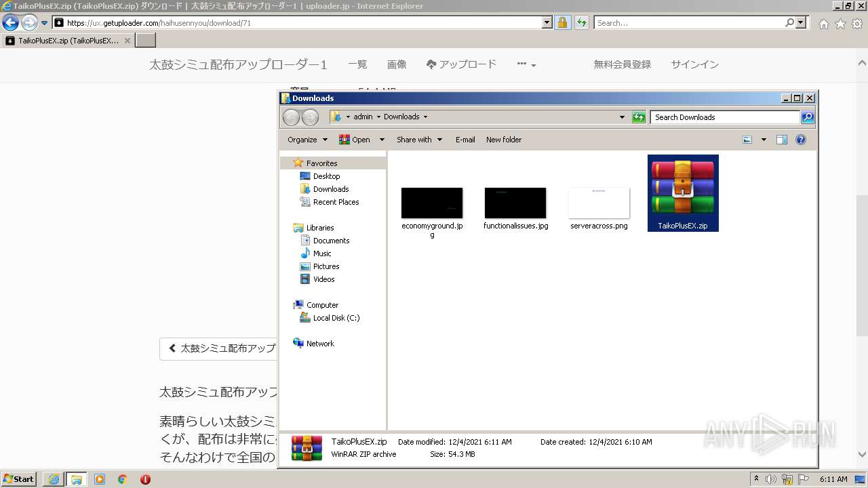
Task: Click the Open button in toolbar
Action: coord(355,140)
